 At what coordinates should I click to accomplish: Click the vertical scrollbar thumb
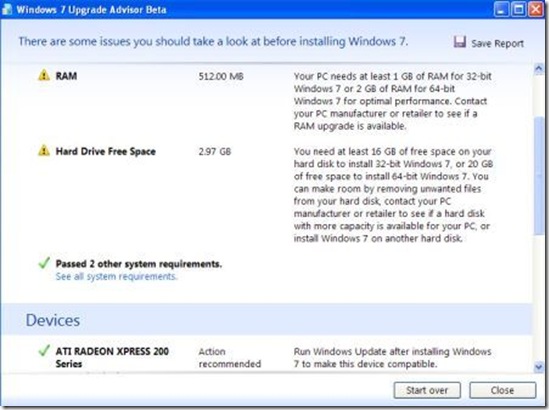coord(539,177)
